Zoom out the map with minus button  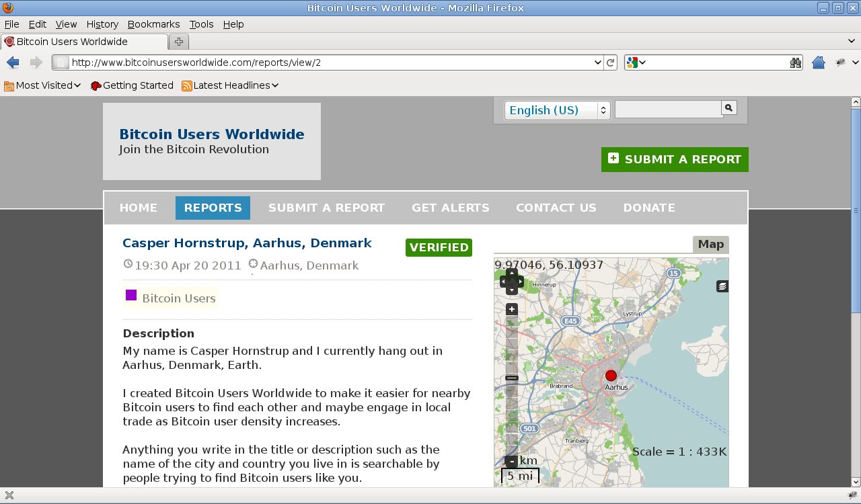pyautogui.click(x=512, y=461)
